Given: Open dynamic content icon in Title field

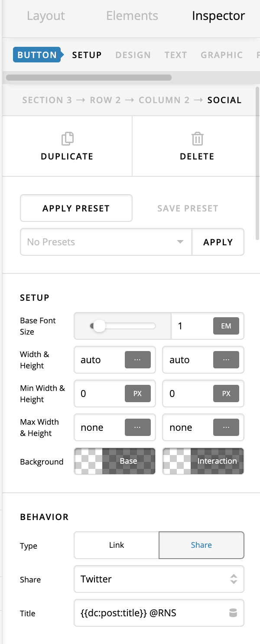Looking at the screenshot, I should point(233,613).
